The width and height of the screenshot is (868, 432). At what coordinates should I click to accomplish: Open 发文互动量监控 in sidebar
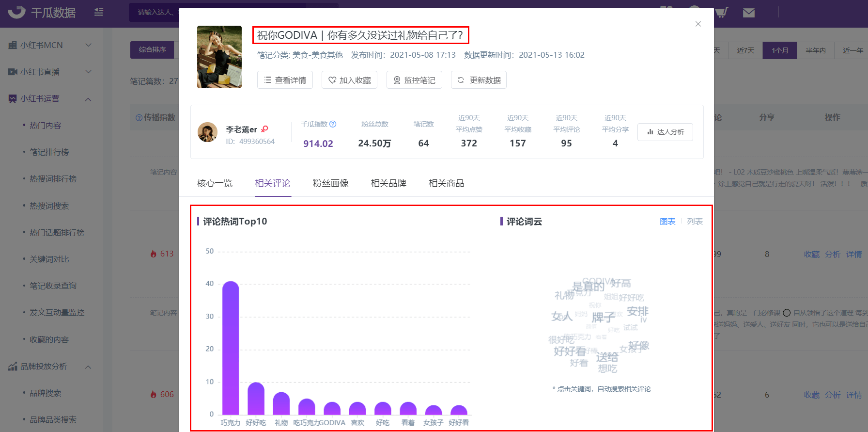pyautogui.click(x=57, y=313)
